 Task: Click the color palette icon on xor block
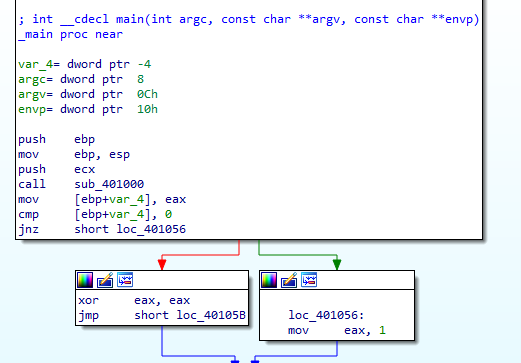coord(85,280)
